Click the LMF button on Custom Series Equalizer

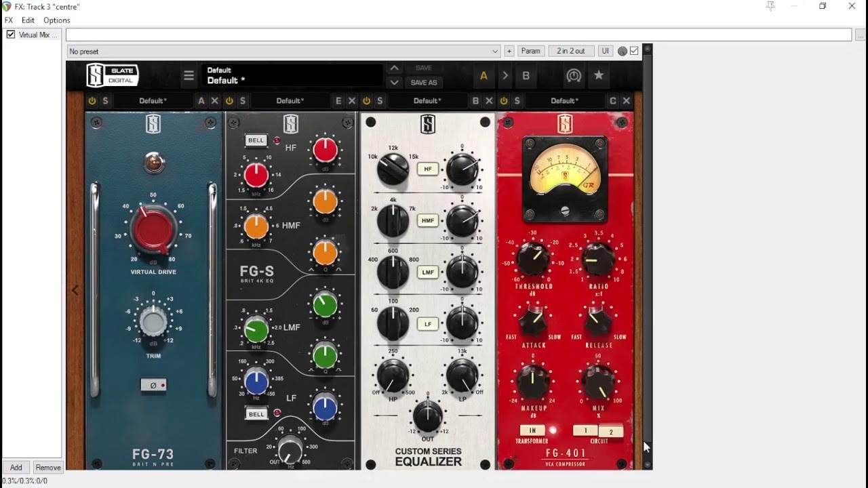click(x=428, y=272)
